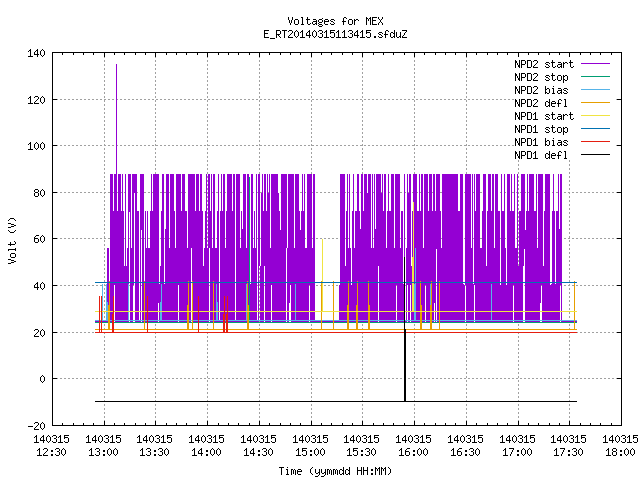Click the x-axis tick label 18:00
Viewport: 640px width, 480px height.
620,453
